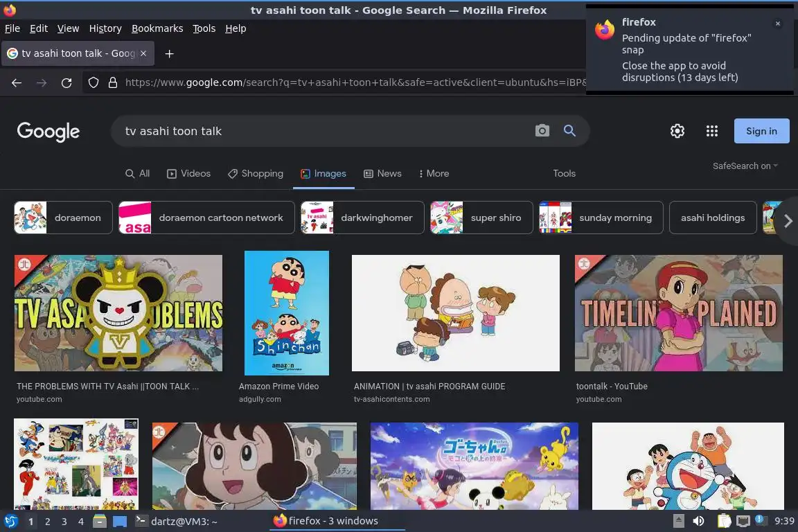798x532 pixels.
Task: View site security padlock info
Action: (112, 82)
